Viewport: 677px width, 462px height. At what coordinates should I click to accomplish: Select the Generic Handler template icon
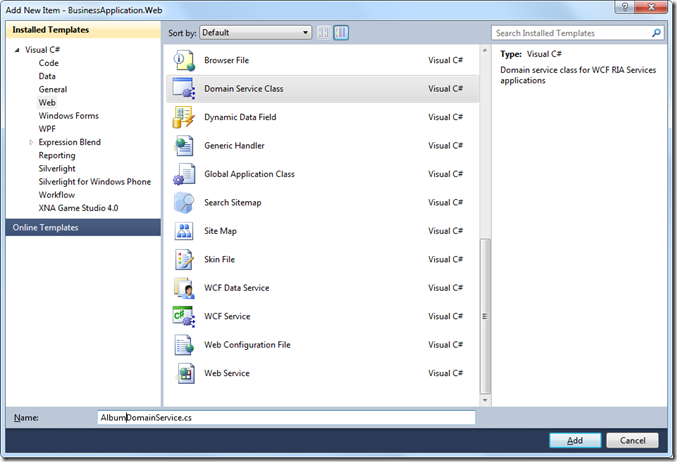click(x=184, y=146)
